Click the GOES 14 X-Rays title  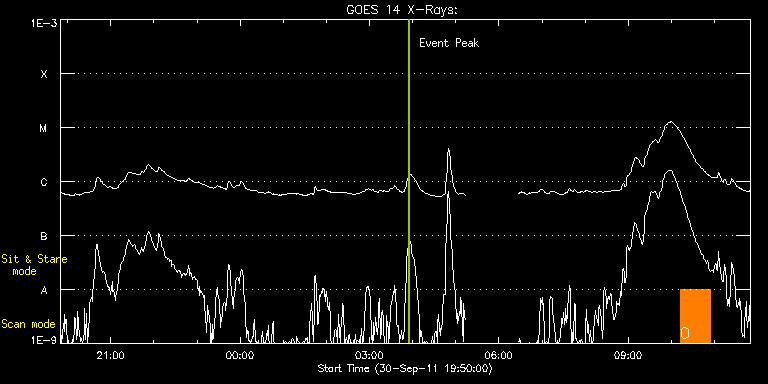[x=401, y=10]
